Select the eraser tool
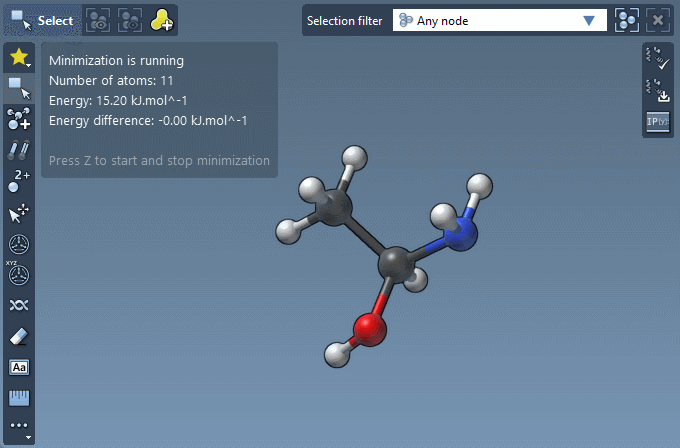Screen dimensions: 680x448 click(x=19, y=336)
